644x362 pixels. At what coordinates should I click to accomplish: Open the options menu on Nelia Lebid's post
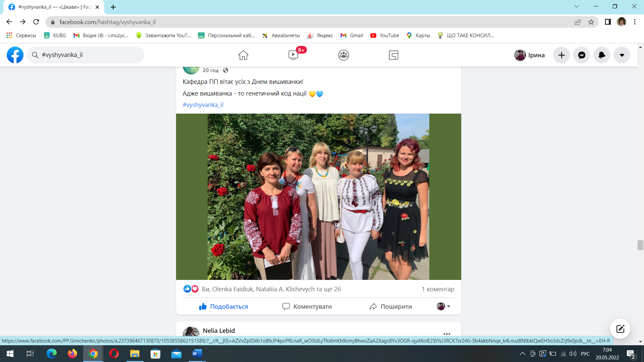pyautogui.click(x=447, y=334)
